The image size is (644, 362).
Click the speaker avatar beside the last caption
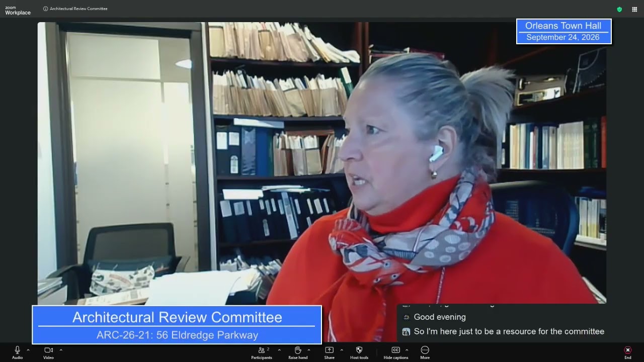click(407, 332)
